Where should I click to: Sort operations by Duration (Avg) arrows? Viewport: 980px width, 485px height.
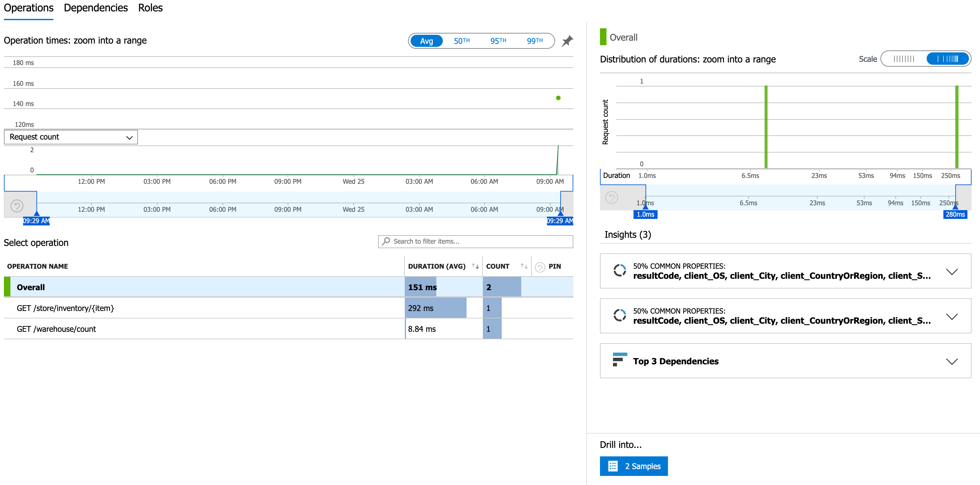coord(475,266)
